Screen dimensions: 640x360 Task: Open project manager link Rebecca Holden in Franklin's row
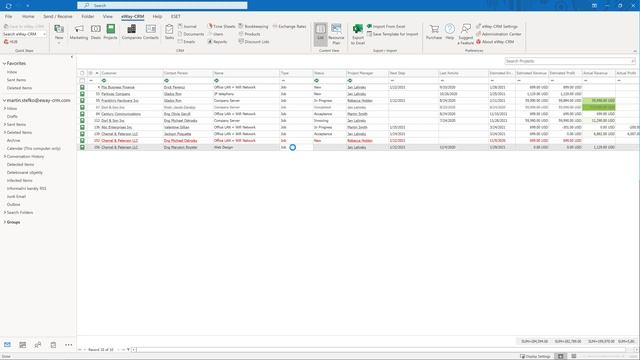click(x=360, y=100)
